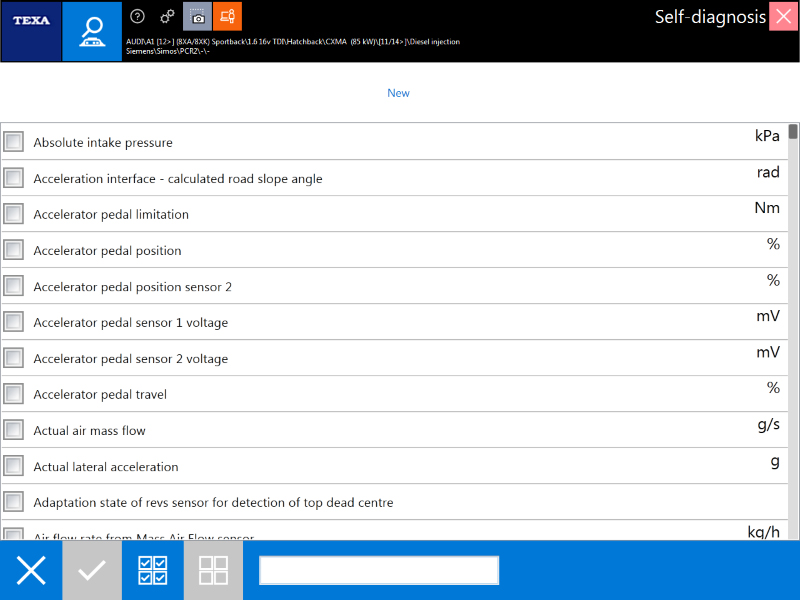Click the select all parameters icon
Image resolution: width=800 pixels, height=600 pixels.
point(153,570)
